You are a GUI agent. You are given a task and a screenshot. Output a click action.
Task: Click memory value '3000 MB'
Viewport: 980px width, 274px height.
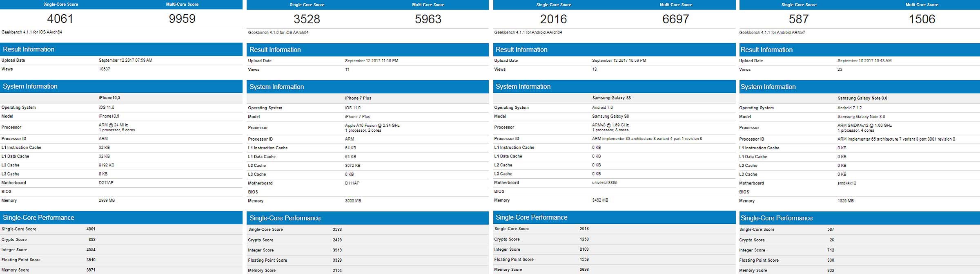[x=353, y=201]
